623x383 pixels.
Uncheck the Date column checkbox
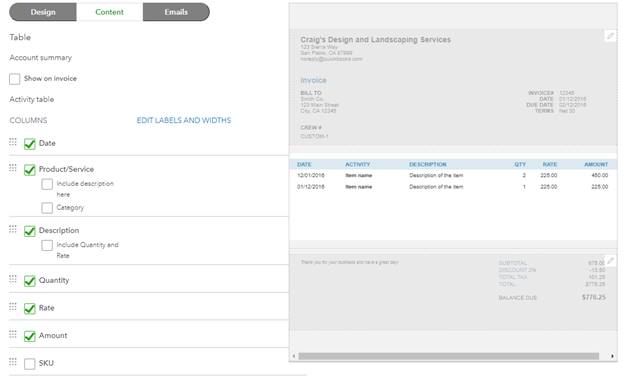click(29, 143)
